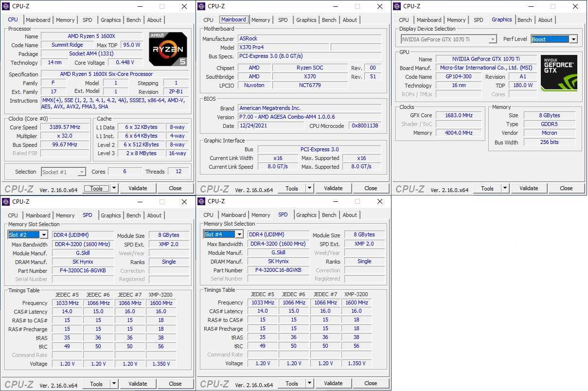Click the GFX Core 1683.0 MHz field
Viewport: 588px width, 391px height.
click(x=459, y=116)
